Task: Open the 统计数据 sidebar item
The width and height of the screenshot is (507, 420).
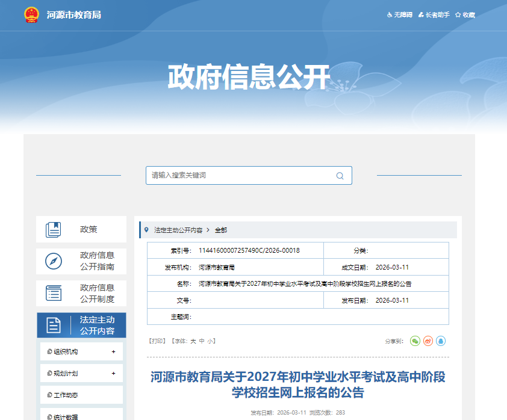Action: coord(66,416)
